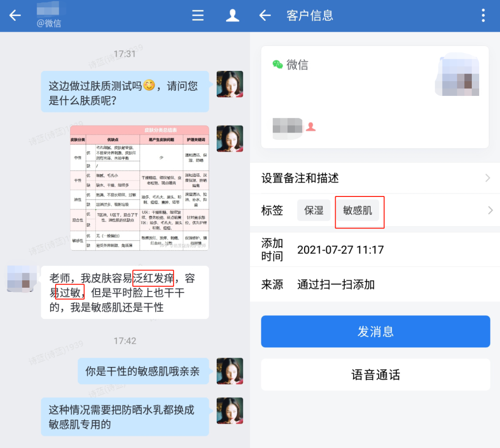This screenshot has width=500, height=448.
Task: Tap the 你是干性的敏感肌哦亲亲 message bubble
Action: (143, 371)
